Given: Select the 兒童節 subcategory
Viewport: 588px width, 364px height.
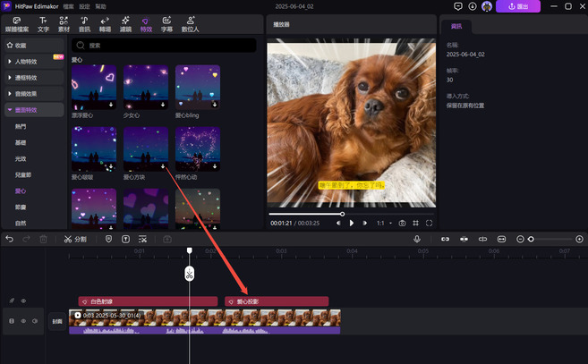Looking at the screenshot, I should click(x=23, y=175).
